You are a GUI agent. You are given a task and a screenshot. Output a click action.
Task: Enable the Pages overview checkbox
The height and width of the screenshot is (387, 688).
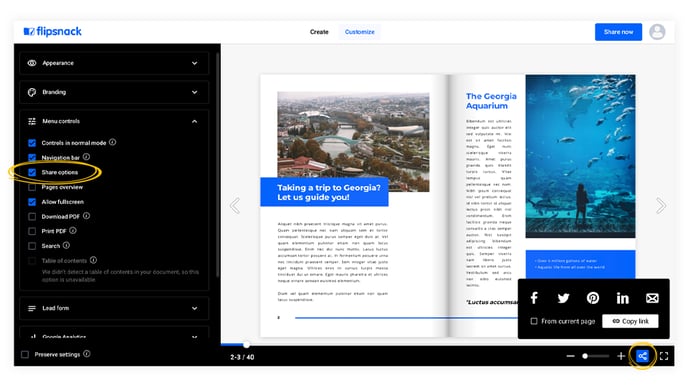point(32,187)
